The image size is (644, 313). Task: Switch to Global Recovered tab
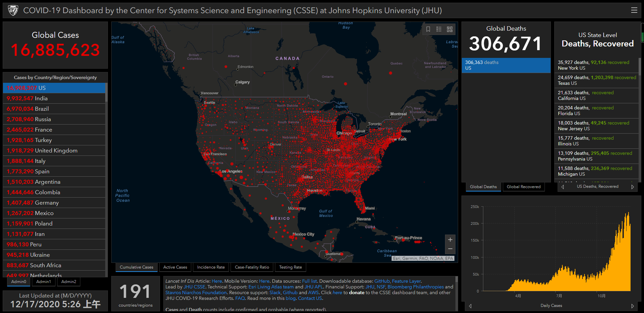click(x=524, y=187)
